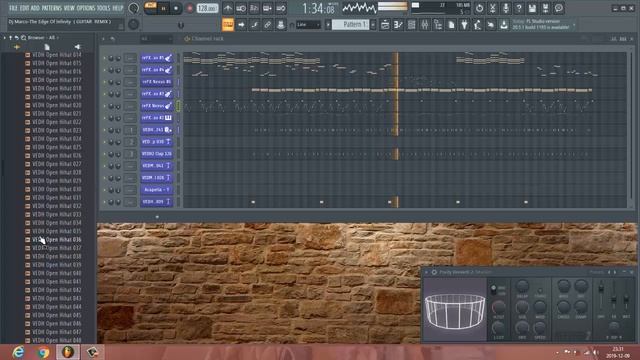The height and width of the screenshot is (360, 640).
Task: Open the Piano roll icon
Action: [x=398, y=25]
